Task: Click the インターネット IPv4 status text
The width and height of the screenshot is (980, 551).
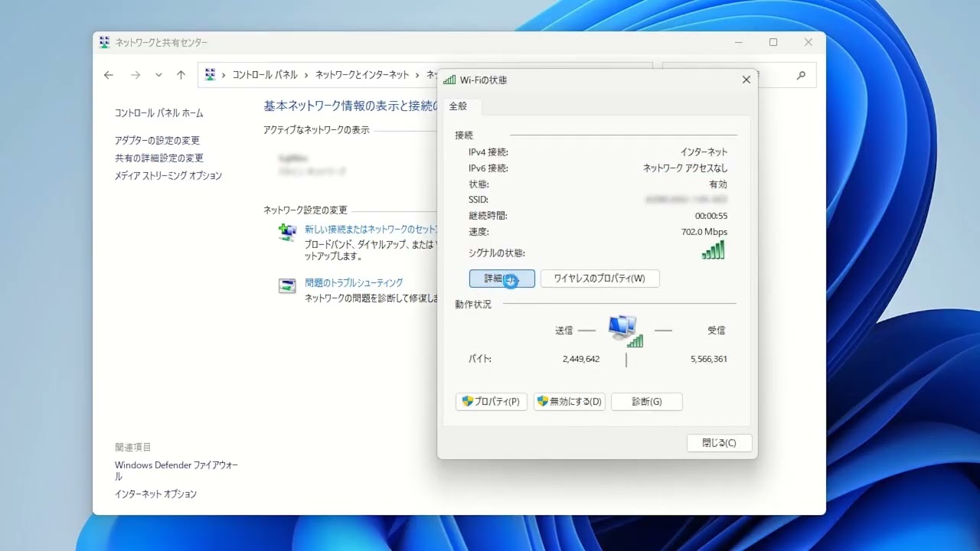Action: click(x=704, y=152)
